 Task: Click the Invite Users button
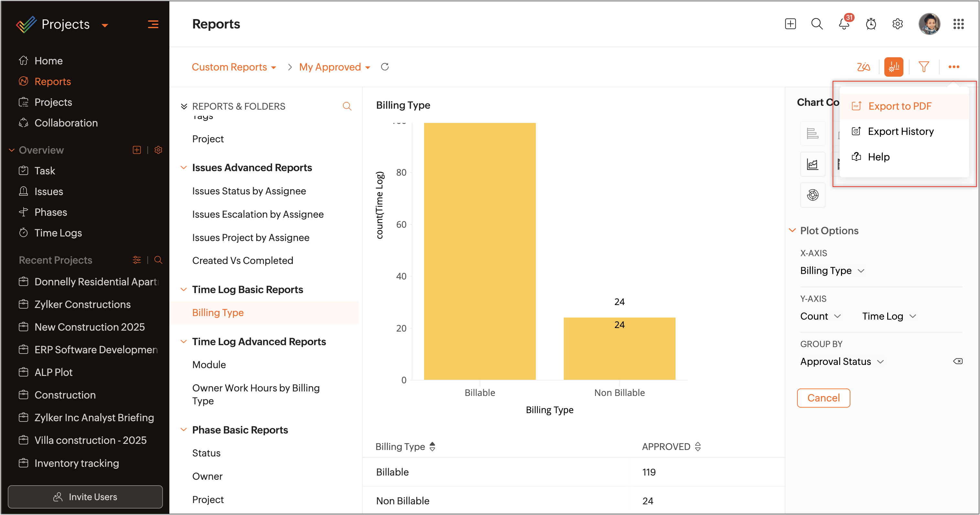click(85, 497)
